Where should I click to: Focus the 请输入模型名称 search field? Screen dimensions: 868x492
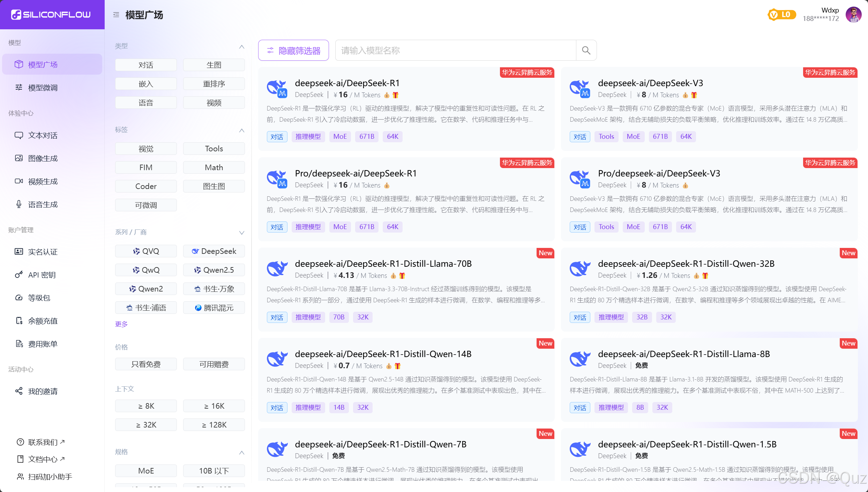coord(455,50)
